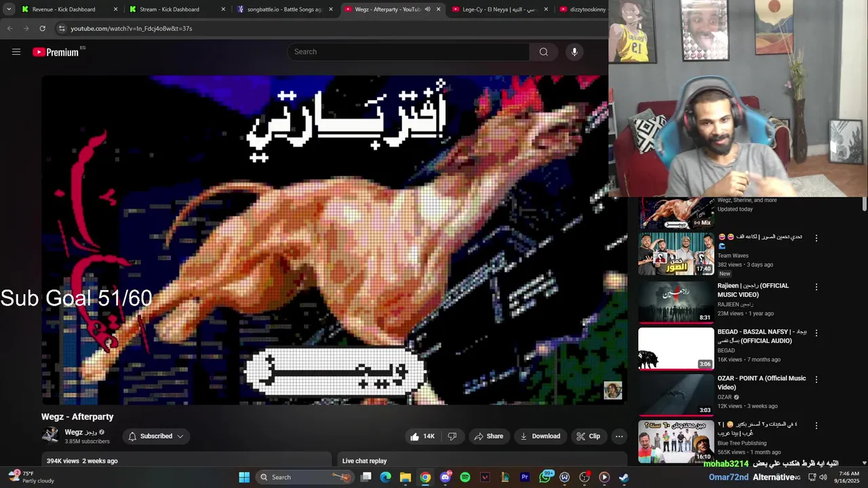View site information icon in address bar
This screenshot has height=488, width=868.
coord(62,28)
